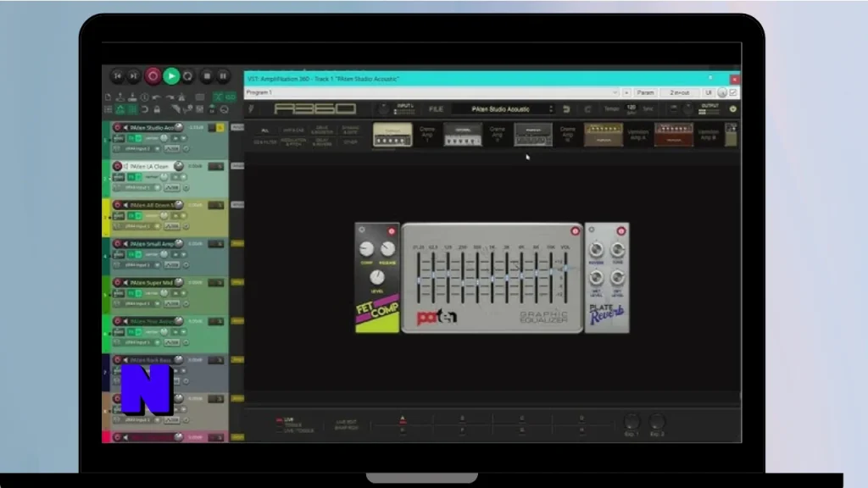Toggle power on the FET Comp pedal
Screen dimensions: 868x488
point(392,231)
